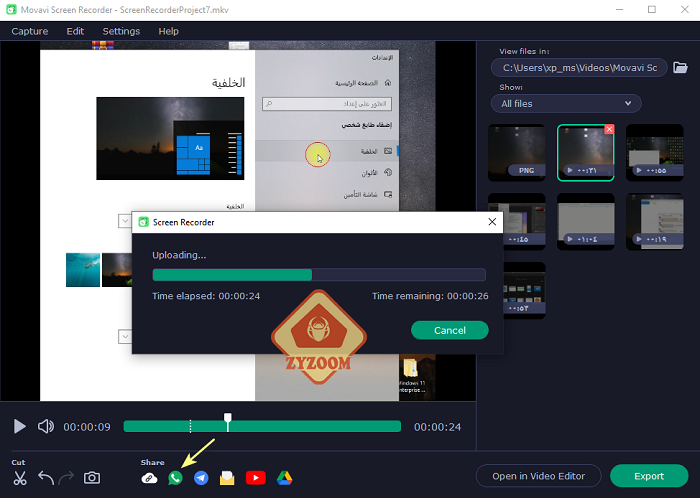Image resolution: width=700 pixels, height=498 pixels.
Task: Click the Screen Recorder dialog icon
Action: click(x=143, y=222)
